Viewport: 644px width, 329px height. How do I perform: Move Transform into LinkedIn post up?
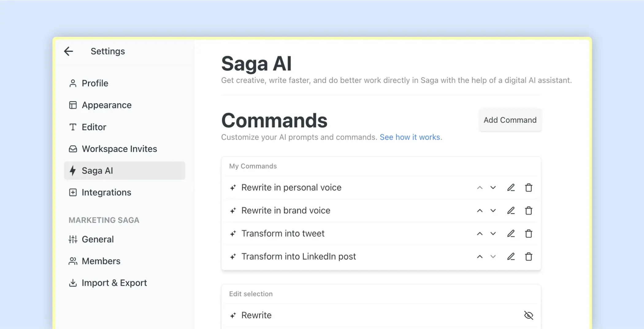point(480,257)
